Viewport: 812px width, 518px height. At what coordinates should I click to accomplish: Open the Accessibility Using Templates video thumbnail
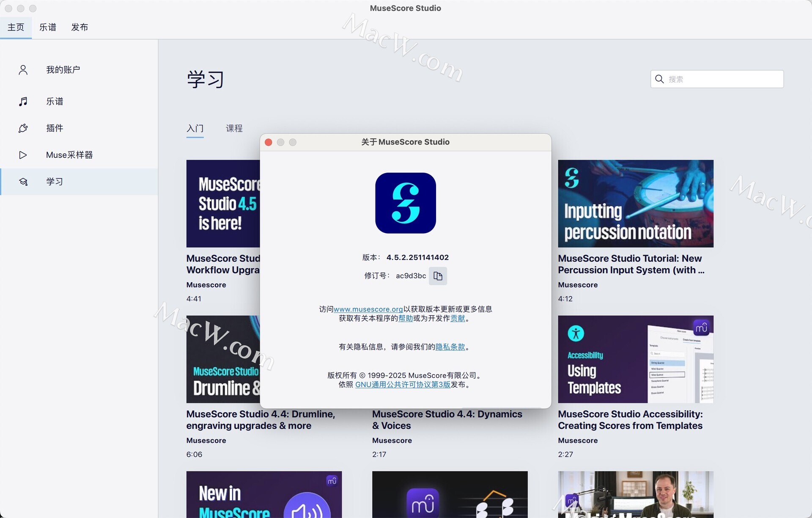(636, 359)
